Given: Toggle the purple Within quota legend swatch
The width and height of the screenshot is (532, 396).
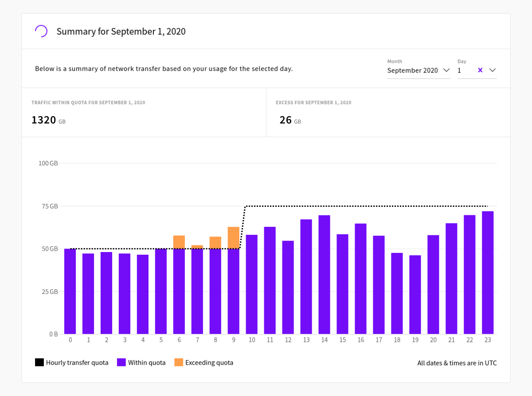Looking at the screenshot, I should coord(121,362).
